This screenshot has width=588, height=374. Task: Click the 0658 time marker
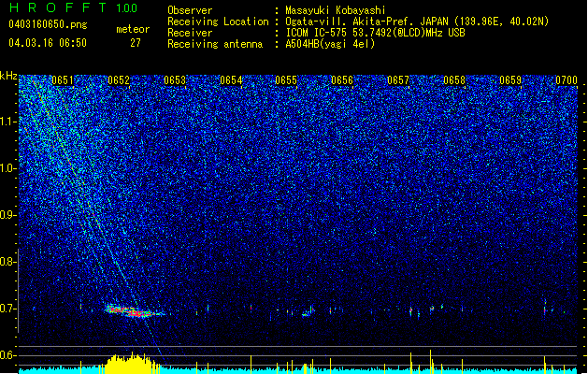click(x=454, y=80)
